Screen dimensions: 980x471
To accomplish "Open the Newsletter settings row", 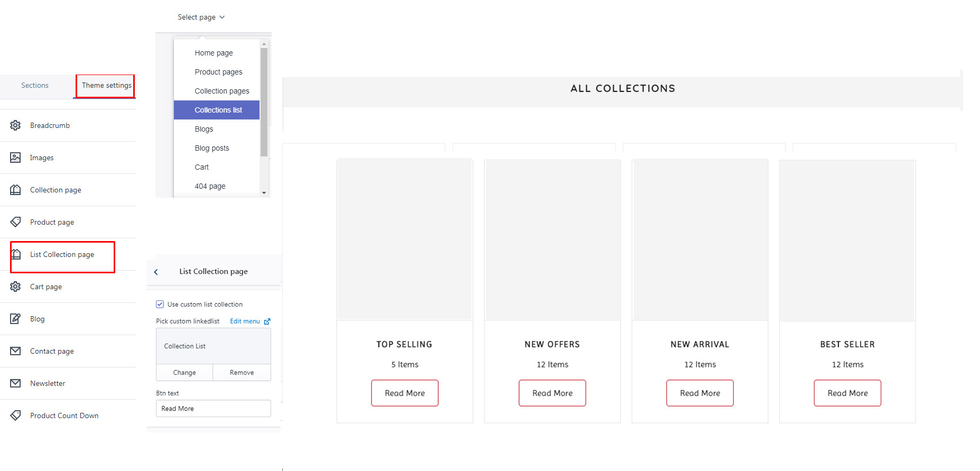I will [x=68, y=383].
